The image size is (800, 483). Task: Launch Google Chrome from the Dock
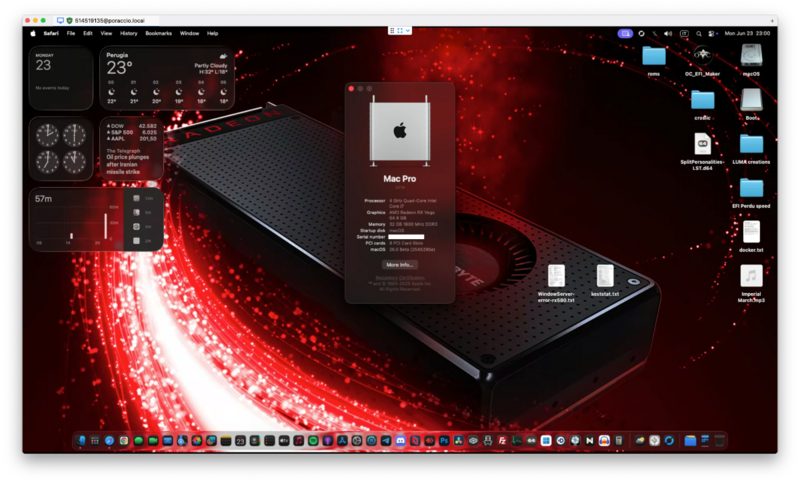tap(124, 441)
